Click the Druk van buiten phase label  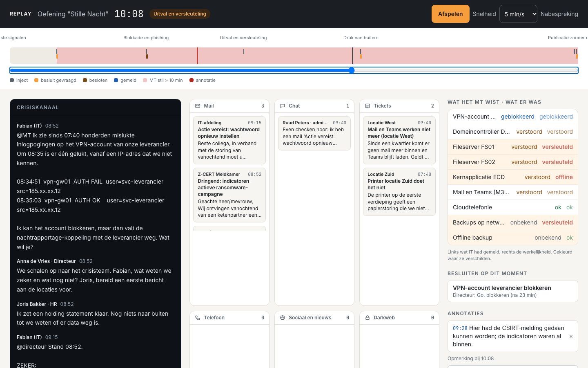click(x=360, y=38)
